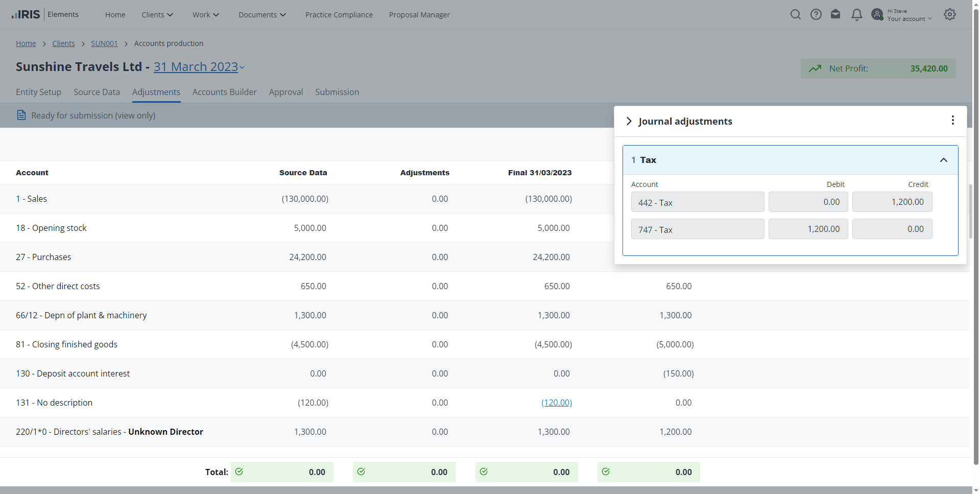Switch to Accounts Builder tab

click(x=224, y=92)
